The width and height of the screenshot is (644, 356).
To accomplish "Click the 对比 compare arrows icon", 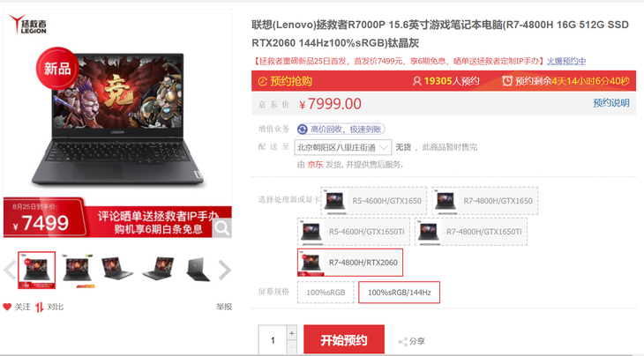I will tap(40, 308).
